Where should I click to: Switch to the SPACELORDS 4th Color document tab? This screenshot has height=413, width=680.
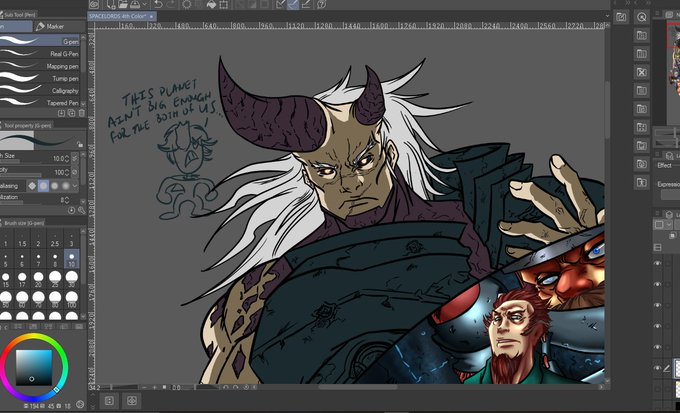(x=118, y=16)
